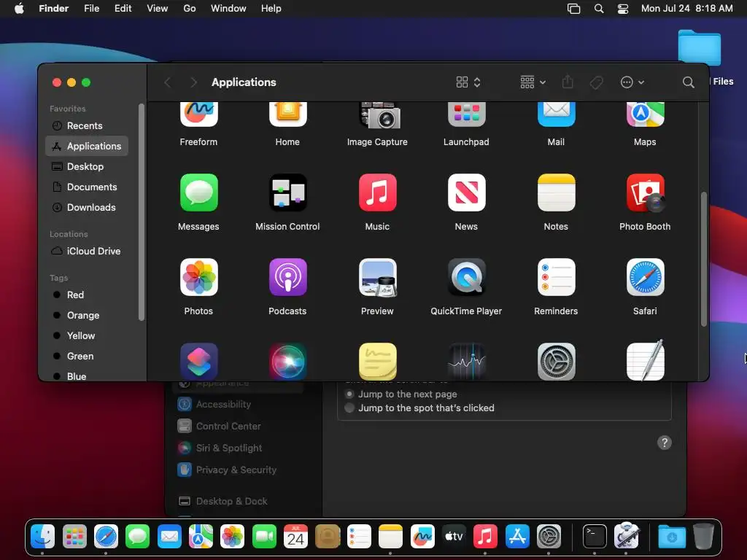The image size is (747, 560).
Task: Open Desktop & Dock in System Settings
Action: (x=239, y=502)
